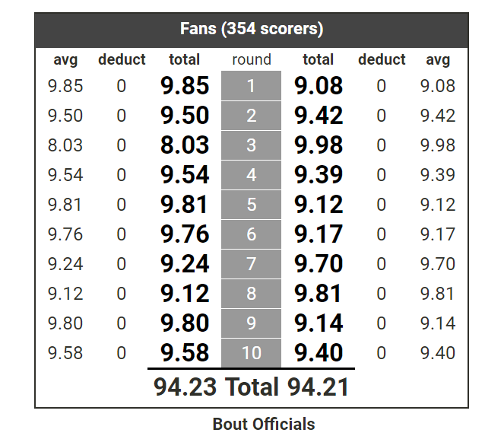Click the 94.21 total score

318,387
